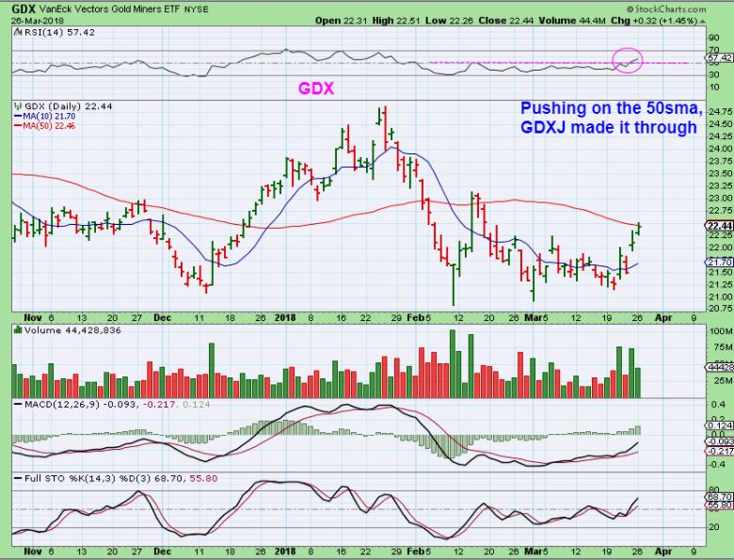Click the MA(50) 22.46 legend text
This screenshot has width=734, height=560.
pyautogui.click(x=49, y=125)
